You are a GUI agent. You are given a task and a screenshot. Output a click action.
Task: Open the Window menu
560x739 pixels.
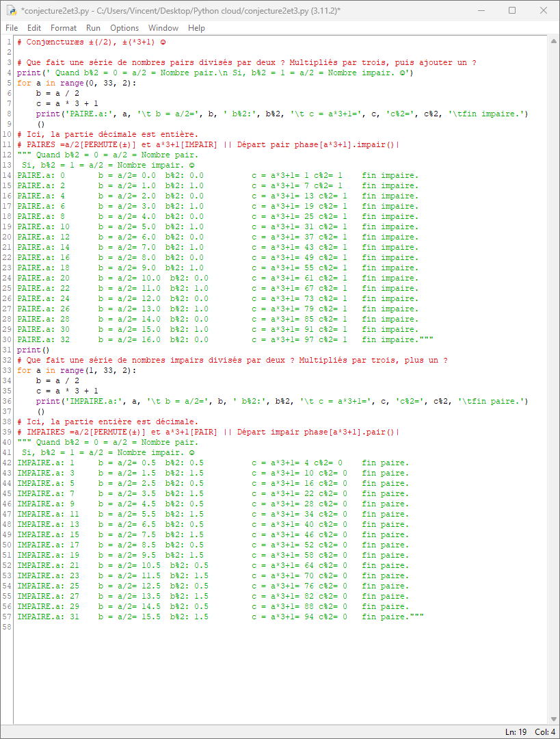[163, 28]
